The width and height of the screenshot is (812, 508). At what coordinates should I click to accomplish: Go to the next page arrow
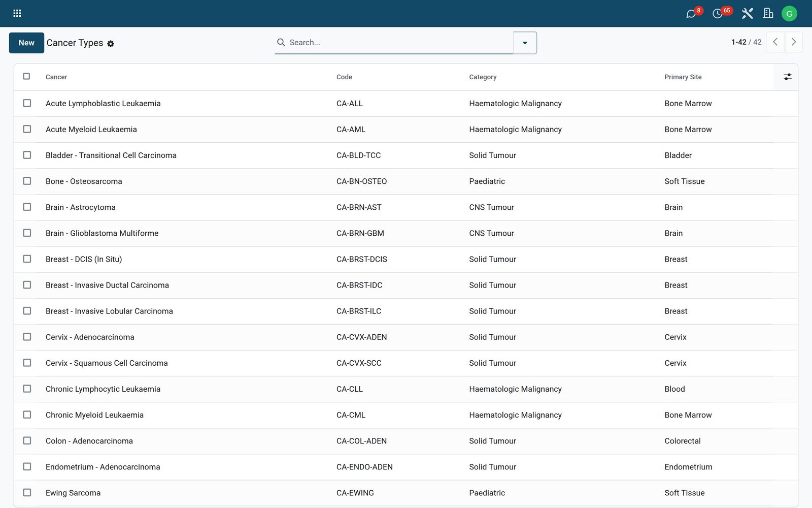point(794,42)
